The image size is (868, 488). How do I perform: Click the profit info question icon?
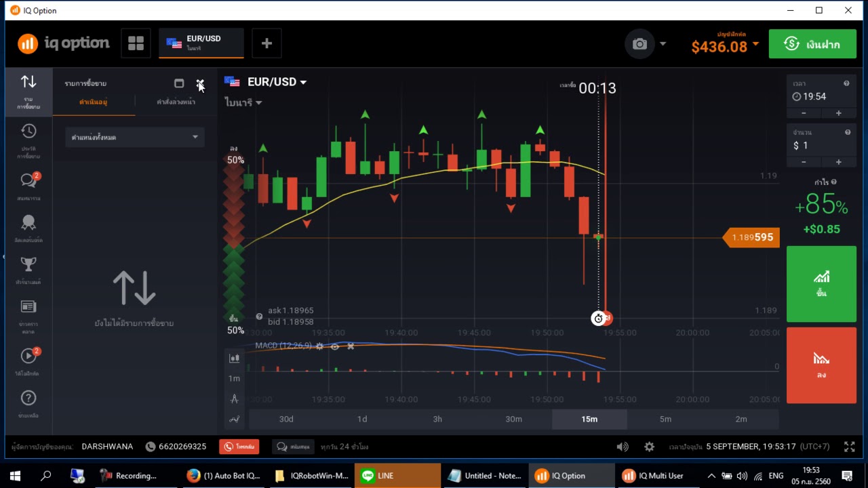tap(833, 182)
